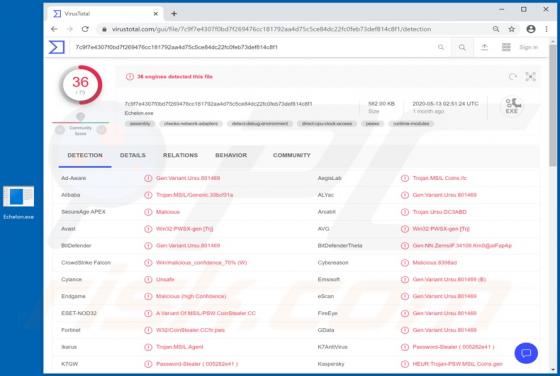Click the Cybereason Malicious result
The width and height of the screenshot is (560, 376).
coord(435,262)
